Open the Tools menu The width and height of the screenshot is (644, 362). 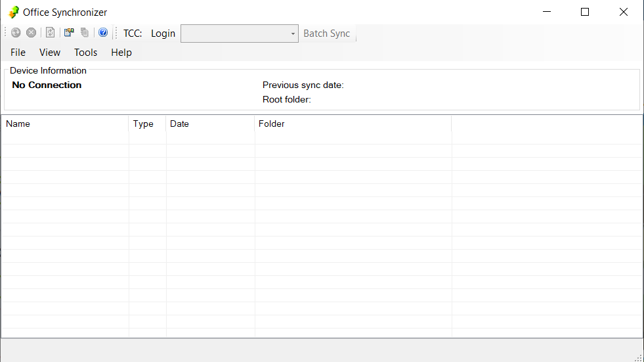pyautogui.click(x=85, y=53)
